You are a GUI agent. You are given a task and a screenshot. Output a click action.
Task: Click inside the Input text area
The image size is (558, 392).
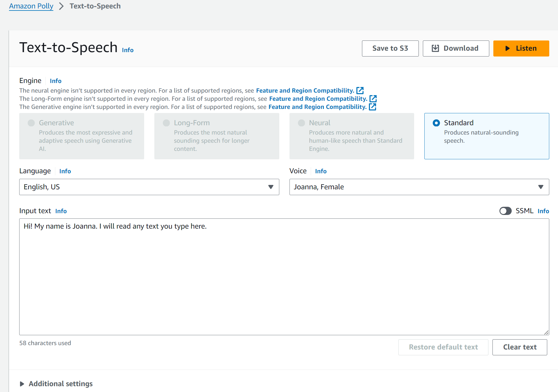point(284,277)
